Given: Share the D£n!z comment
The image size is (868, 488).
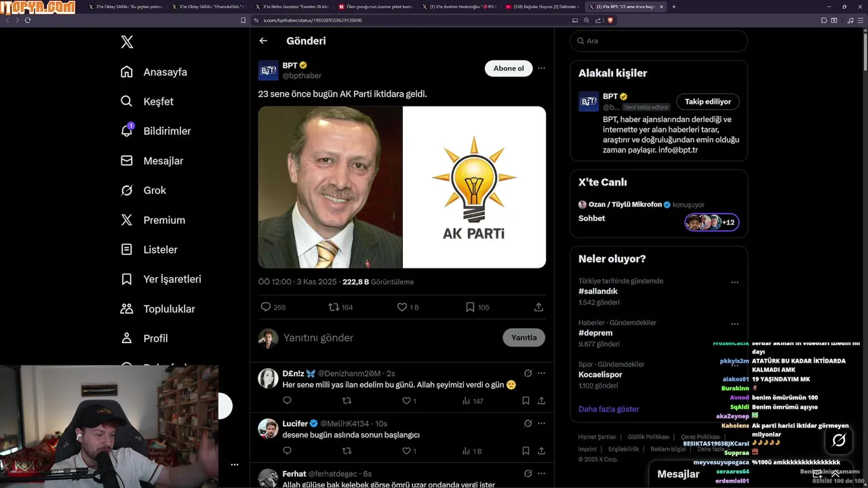Looking at the screenshot, I should pyautogui.click(x=541, y=401).
